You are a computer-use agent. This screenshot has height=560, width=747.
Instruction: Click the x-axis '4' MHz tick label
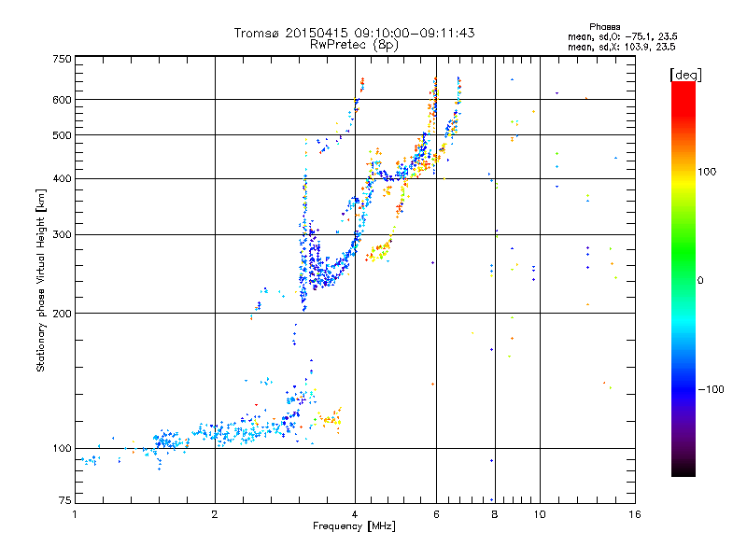coord(355,514)
